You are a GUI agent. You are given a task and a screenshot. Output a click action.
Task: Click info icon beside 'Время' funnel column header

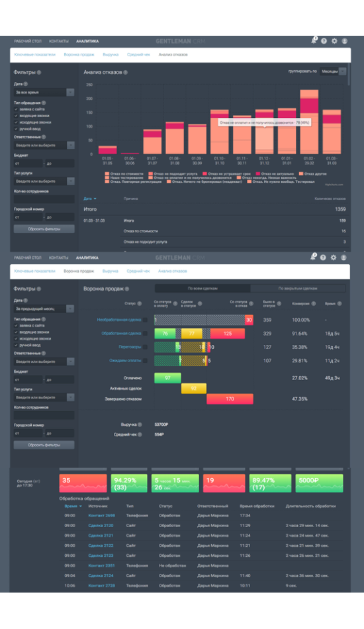click(x=339, y=304)
